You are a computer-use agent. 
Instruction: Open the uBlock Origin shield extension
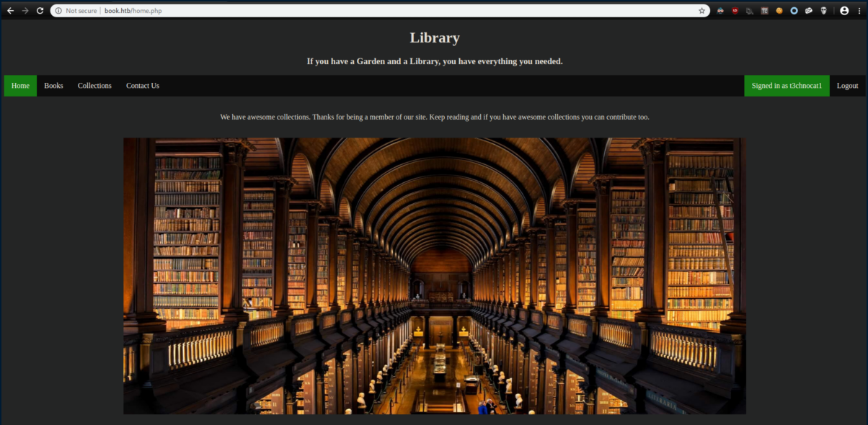tap(735, 11)
